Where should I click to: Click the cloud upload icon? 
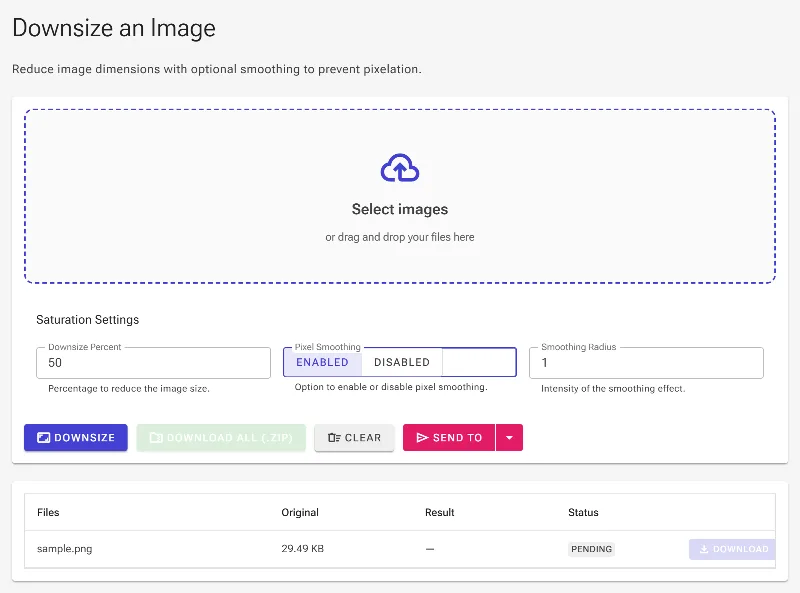click(x=400, y=167)
